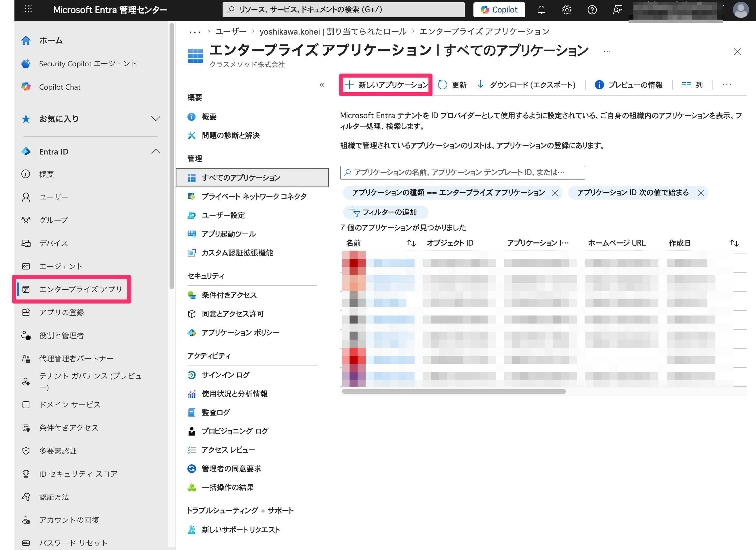Click フィルターの追加 button

click(x=385, y=212)
